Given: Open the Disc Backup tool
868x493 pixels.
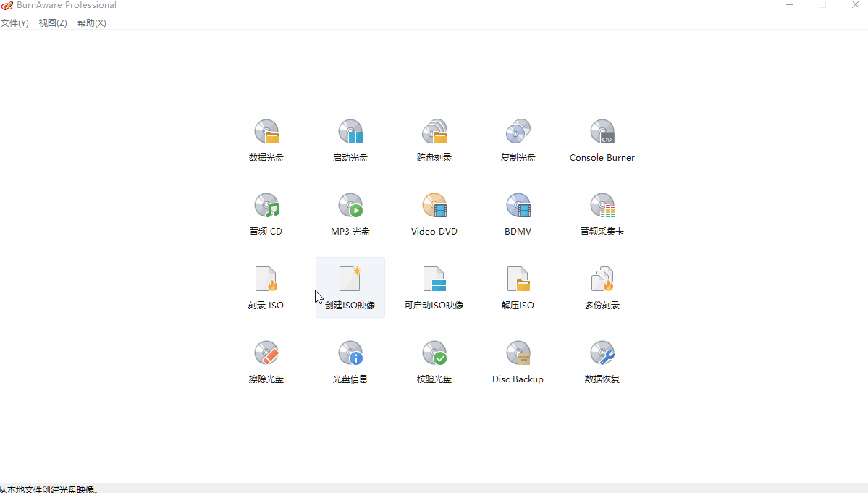Looking at the screenshot, I should (518, 361).
